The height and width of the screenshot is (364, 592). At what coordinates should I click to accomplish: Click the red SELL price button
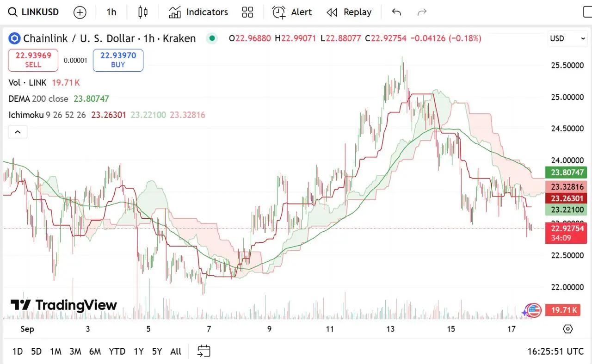click(33, 60)
